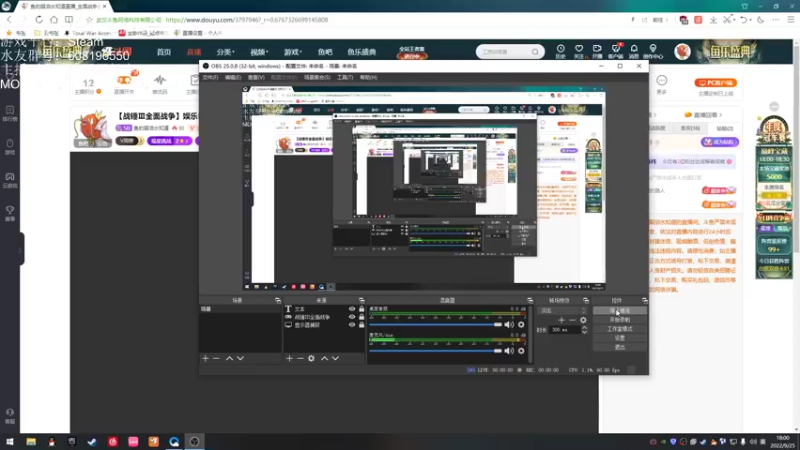Toggle visibility of the display capture source
Screen dimensions: 800x450
(x=352, y=325)
